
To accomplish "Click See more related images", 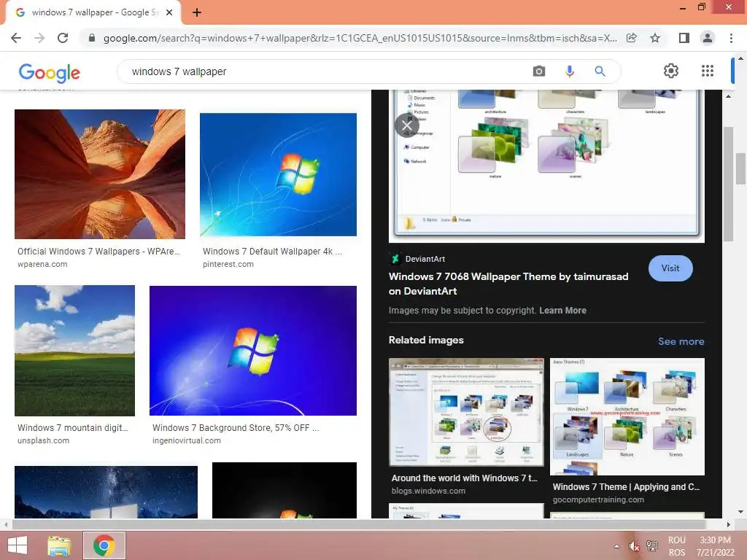I will (x=681, y=341).
